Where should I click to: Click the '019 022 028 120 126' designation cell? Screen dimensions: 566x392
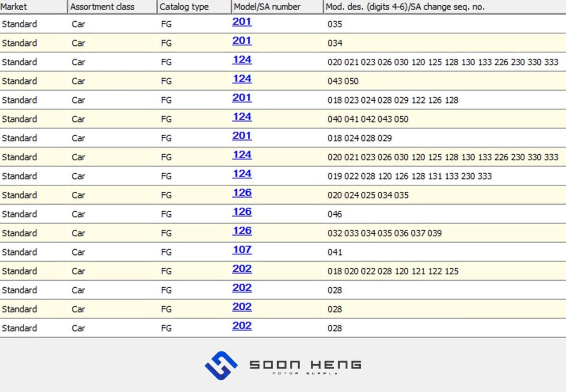[x=410, y=176]
